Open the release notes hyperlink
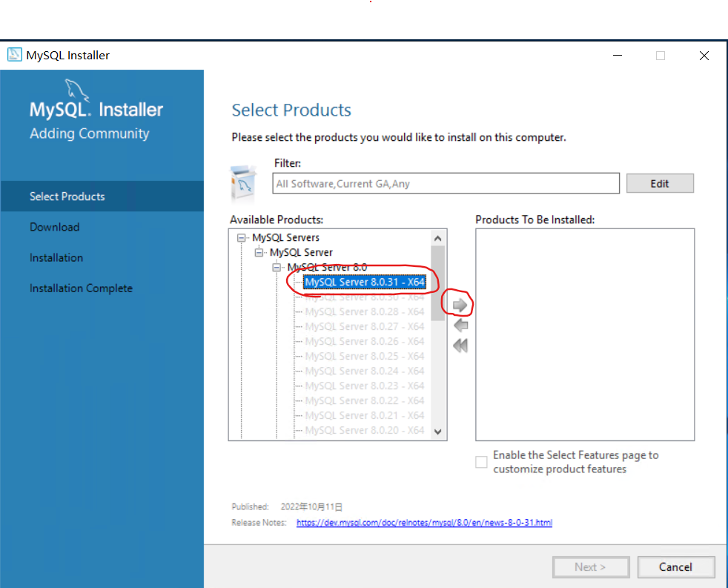728x588 pixels. [x=424, y=523]
